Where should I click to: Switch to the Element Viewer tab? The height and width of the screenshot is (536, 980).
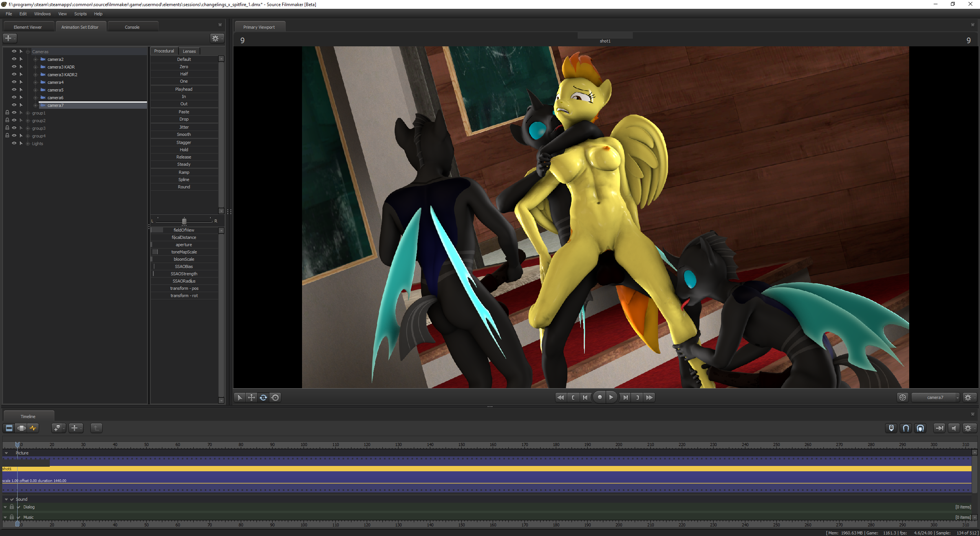coord(28,27)
